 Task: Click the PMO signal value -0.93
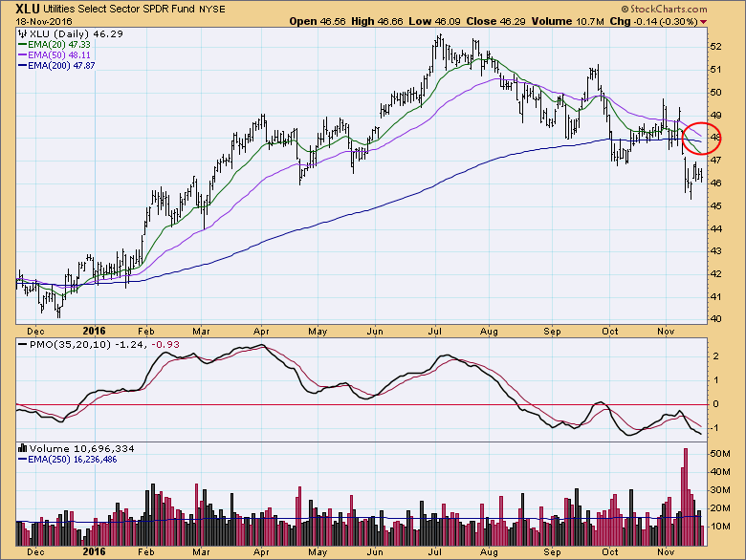[165, 344]
